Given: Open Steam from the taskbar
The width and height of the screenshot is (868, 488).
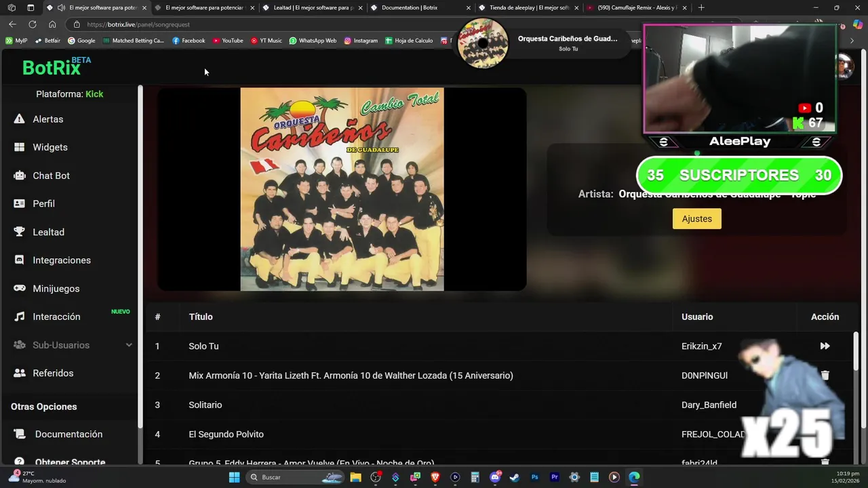Looking at the screenshot, I should 515,477.
